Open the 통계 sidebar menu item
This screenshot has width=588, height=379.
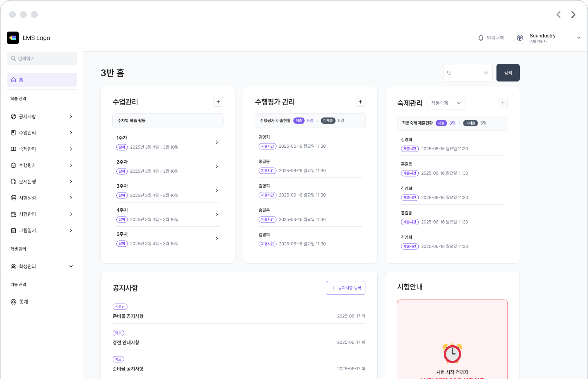tap(23, 302)
